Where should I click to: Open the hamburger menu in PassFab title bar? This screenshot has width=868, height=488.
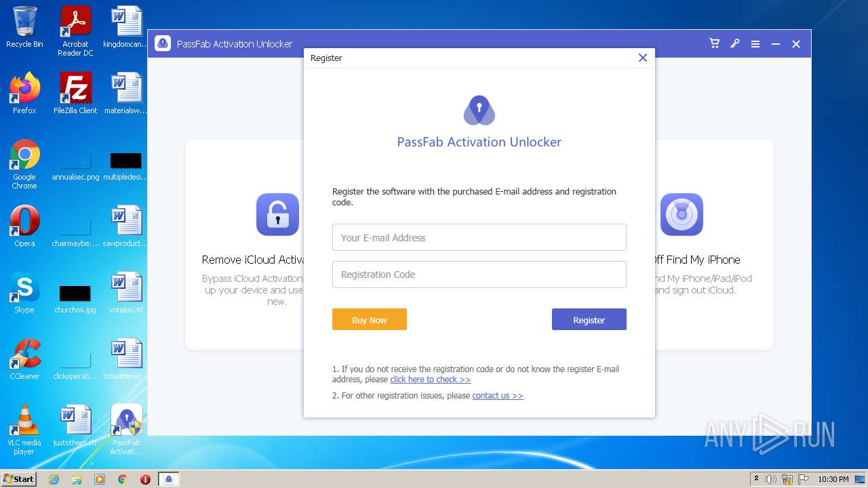[755, 44]
